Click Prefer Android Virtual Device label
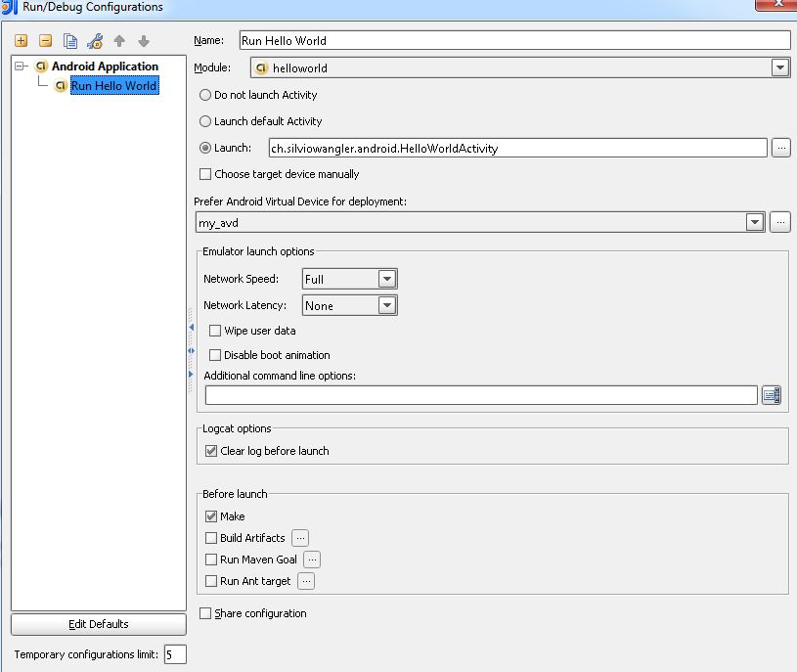The image size is (797, 672). pos(300,202)
